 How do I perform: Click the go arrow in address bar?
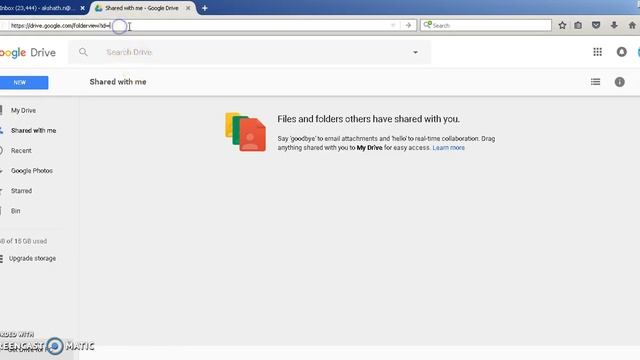[408, 25]
